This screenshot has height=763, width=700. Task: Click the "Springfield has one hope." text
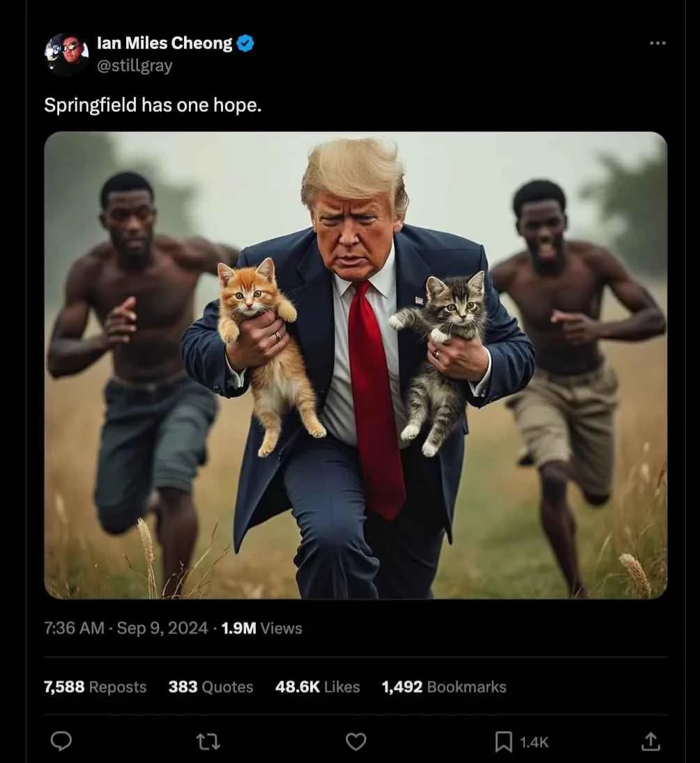tap(153, 105)
